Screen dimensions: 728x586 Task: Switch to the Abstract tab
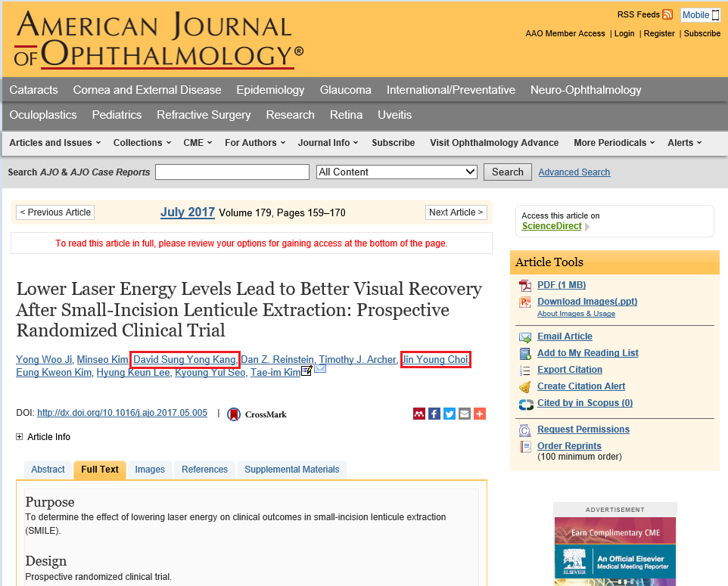click(x=48, y=470)
